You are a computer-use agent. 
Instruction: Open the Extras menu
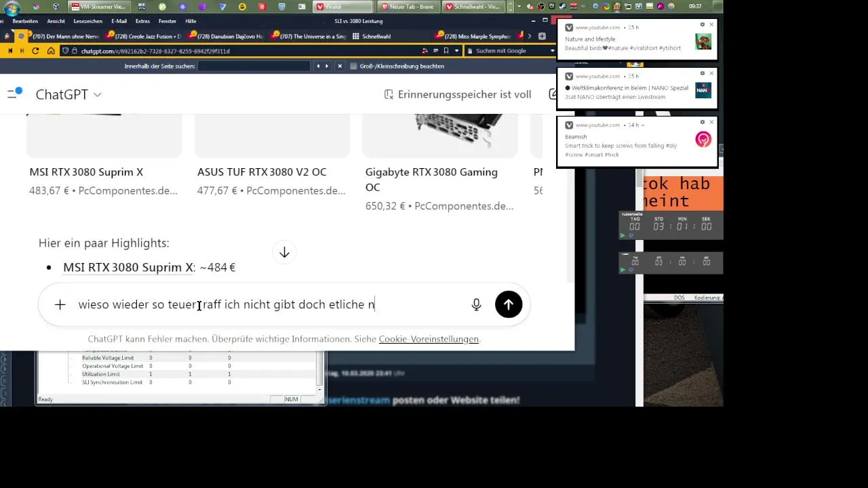pyautogui.click(x=142, y=21)
